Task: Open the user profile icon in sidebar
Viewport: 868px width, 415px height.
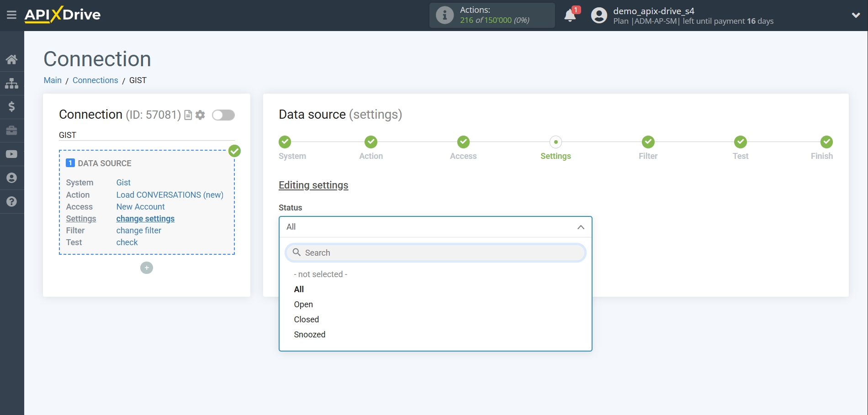Action: 12,178
